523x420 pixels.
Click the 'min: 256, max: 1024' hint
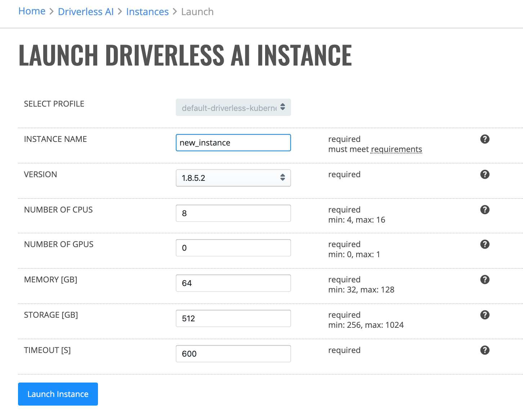(366, 325)
